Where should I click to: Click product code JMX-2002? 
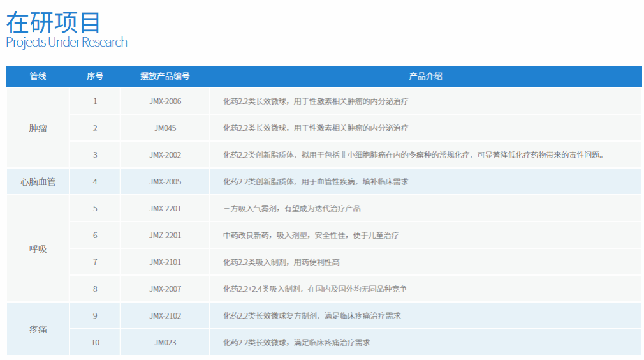[165, 155]
